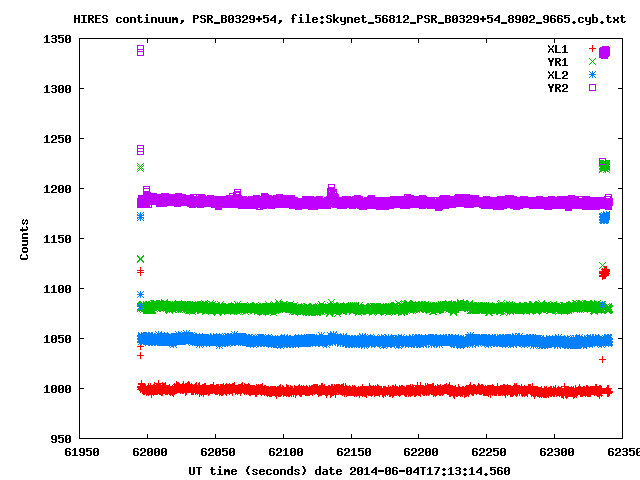
Task: Click y-axis tick label 1350
Action: tap(57, 39)
